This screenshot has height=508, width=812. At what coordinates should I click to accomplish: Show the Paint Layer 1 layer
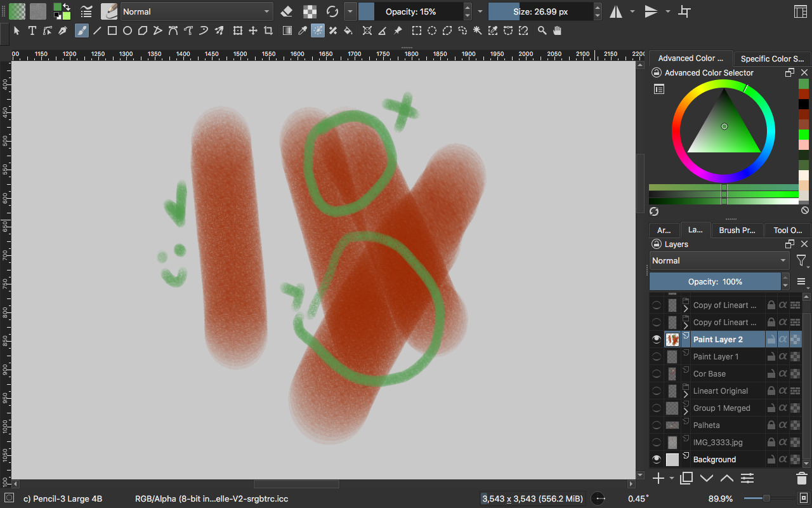[x=657, y=357]
